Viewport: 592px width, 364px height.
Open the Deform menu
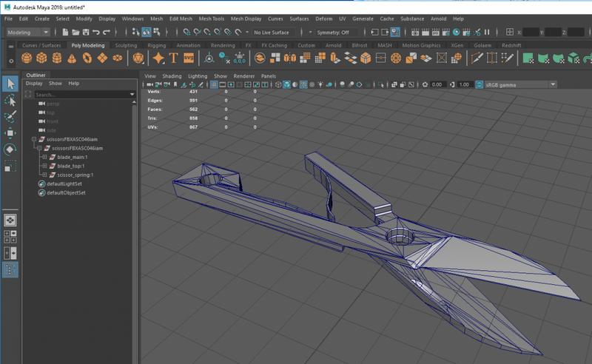(324, 18)
